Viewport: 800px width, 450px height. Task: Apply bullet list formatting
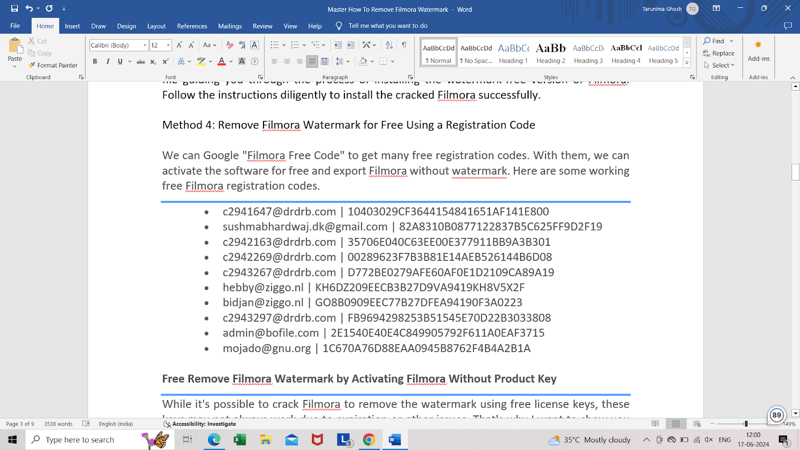275,45
